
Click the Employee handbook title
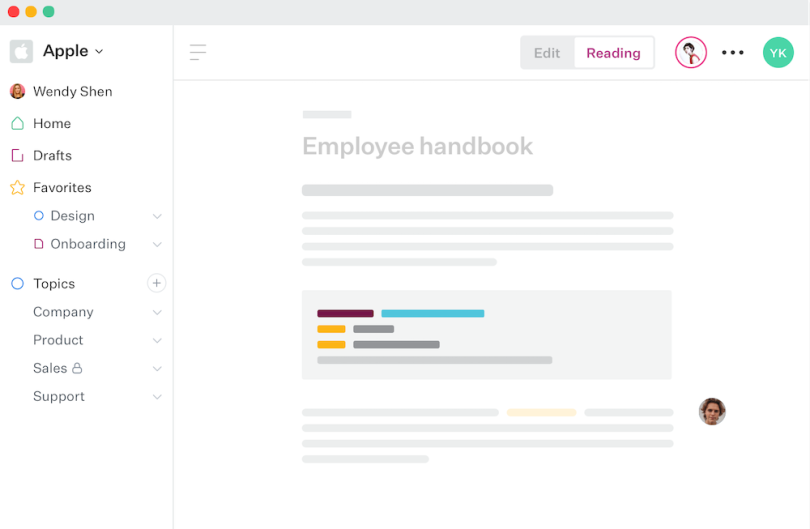(417, 146)
